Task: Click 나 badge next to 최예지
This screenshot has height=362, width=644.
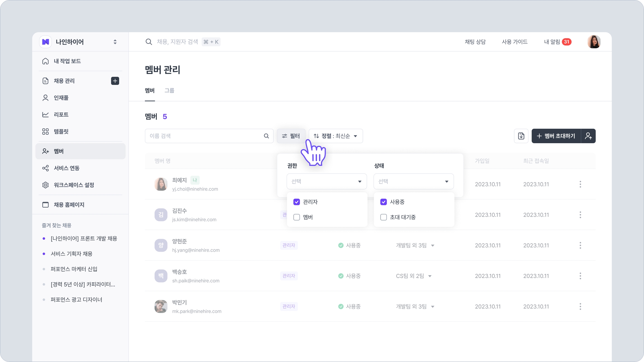Action: click(x=195, y=180)
